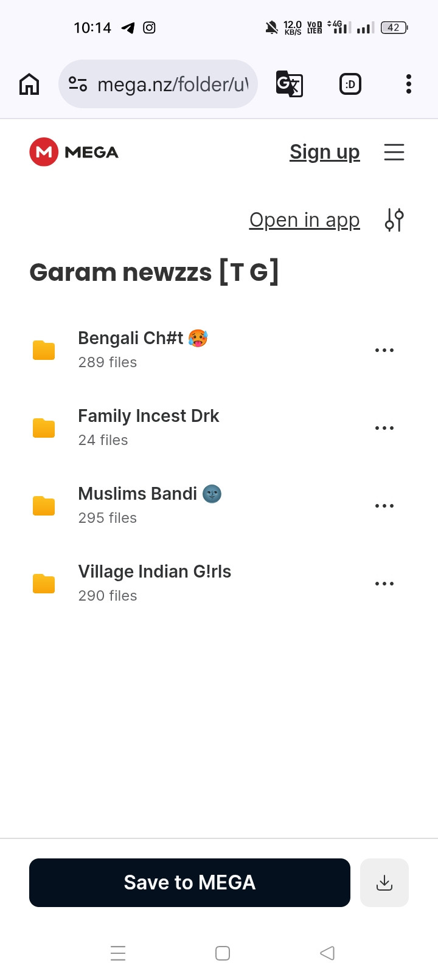Open the Google Translate page icon
Screen dimensions: 438x980
pyautogui.click(x=290, y=84)
